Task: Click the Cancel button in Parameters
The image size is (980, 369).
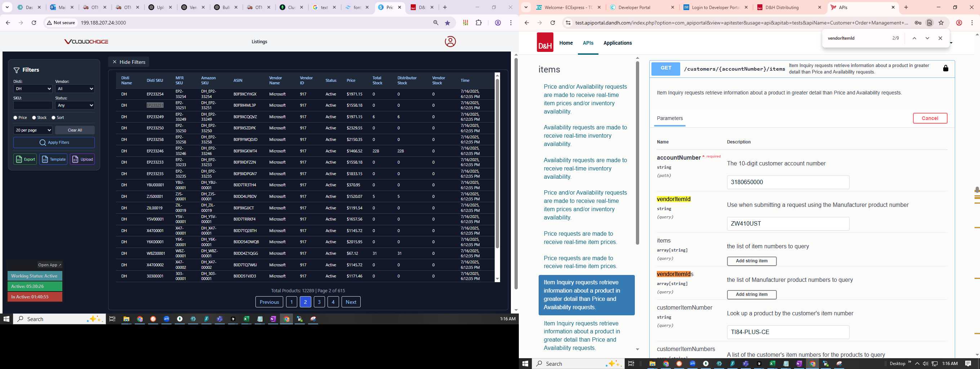Action: tap(930, 118)
